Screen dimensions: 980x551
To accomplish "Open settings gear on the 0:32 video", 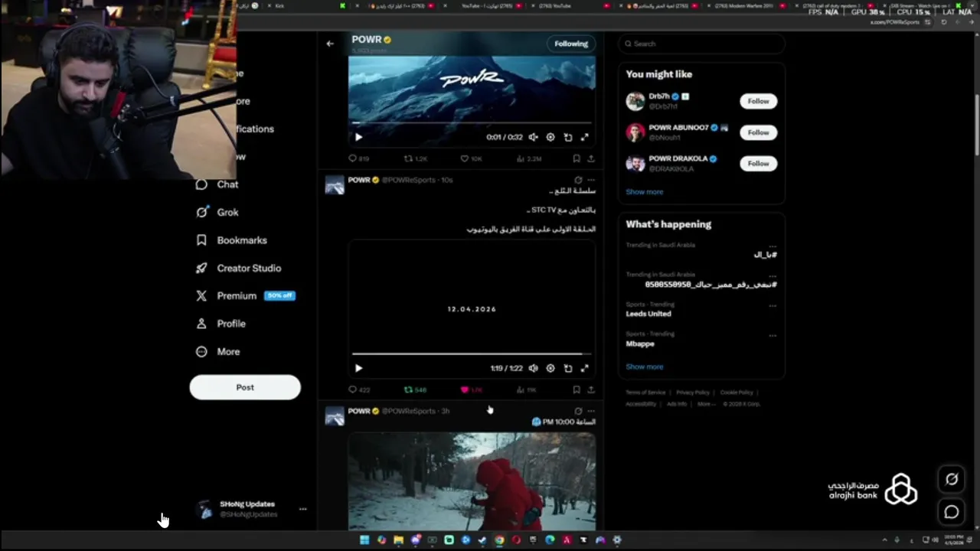I will (x=550, y=137).
